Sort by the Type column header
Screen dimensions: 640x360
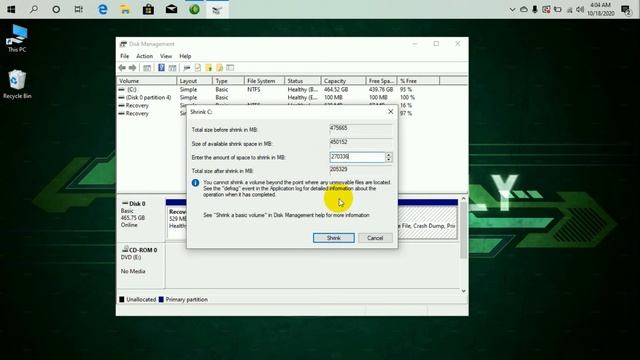(228, 81)
